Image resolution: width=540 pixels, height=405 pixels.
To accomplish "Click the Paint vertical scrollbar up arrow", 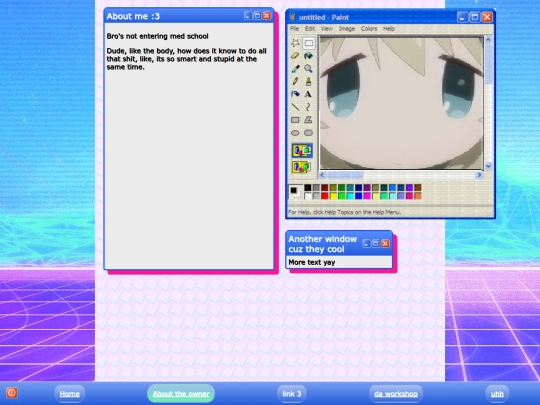I will point(488,40).
